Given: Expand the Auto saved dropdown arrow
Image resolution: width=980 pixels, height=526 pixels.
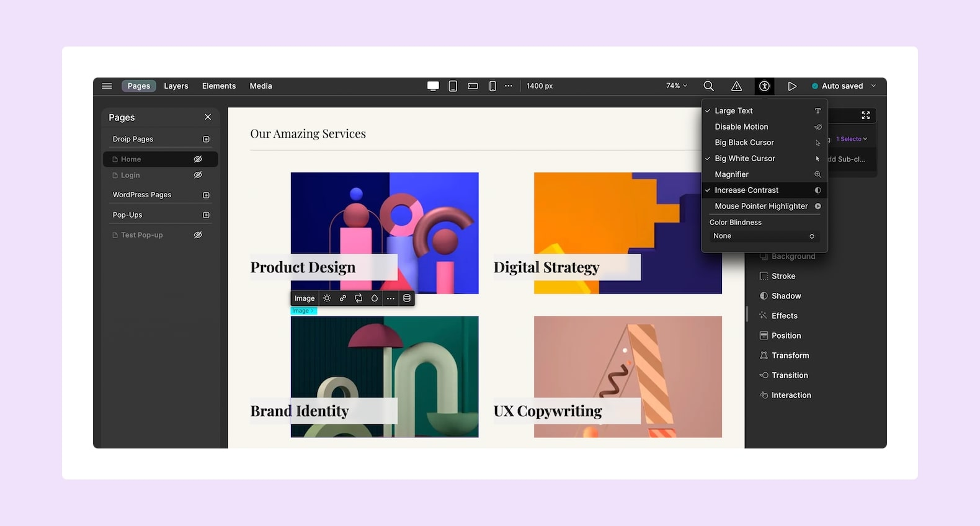Looking at the screenshot, I should (873, 86).
